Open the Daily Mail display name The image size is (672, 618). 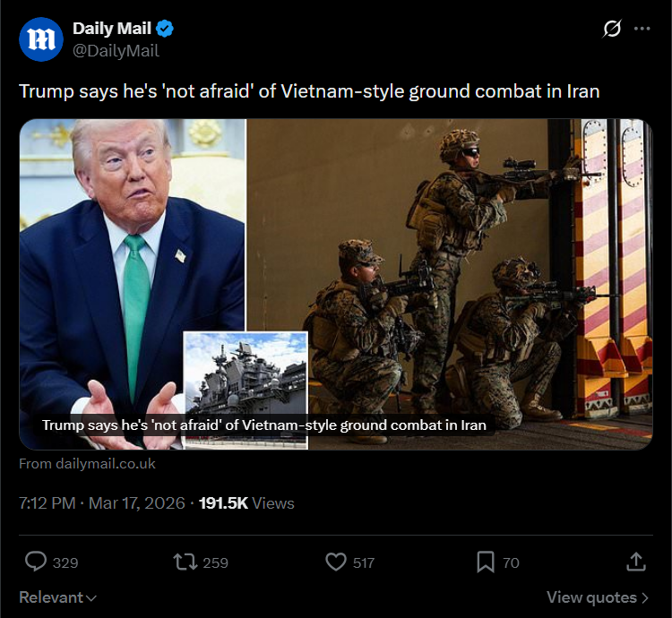point(112,29)
